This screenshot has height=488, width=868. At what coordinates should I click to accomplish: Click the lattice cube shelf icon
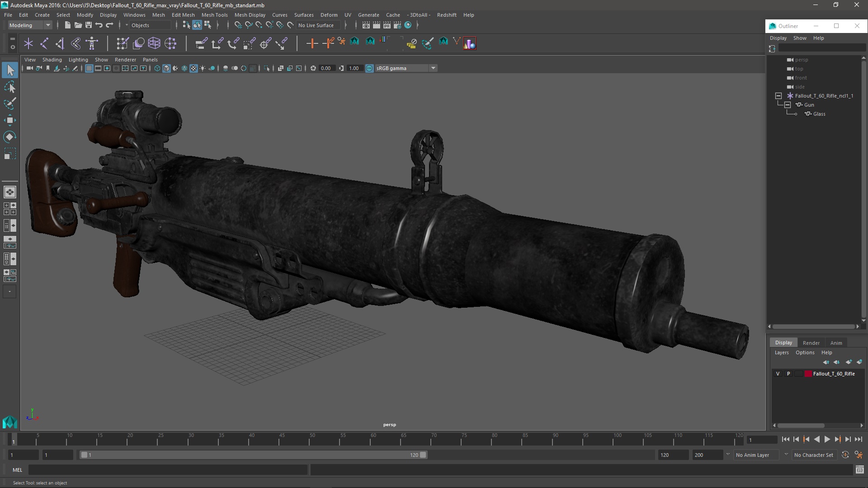tap(154, 43)
